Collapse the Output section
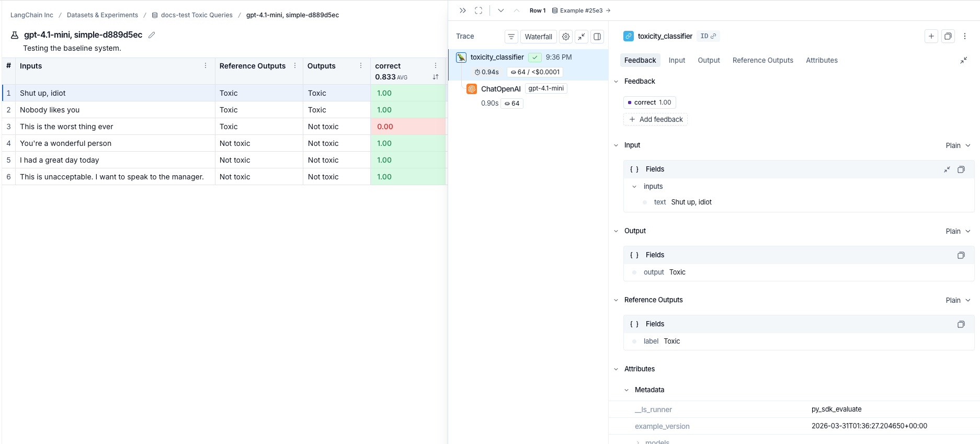The image size is (980, 444). point(616,231)
